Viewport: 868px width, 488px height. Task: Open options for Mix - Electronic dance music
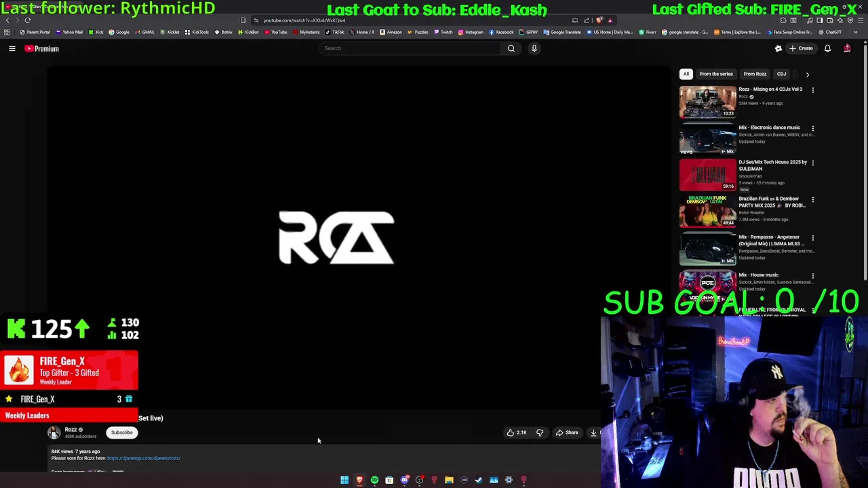tap(812, 128)
